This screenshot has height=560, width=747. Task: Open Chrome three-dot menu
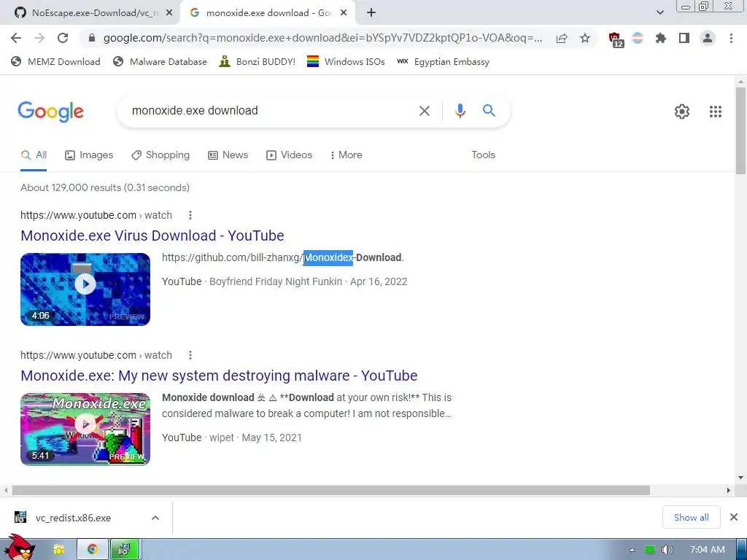(x=731, y=38)
